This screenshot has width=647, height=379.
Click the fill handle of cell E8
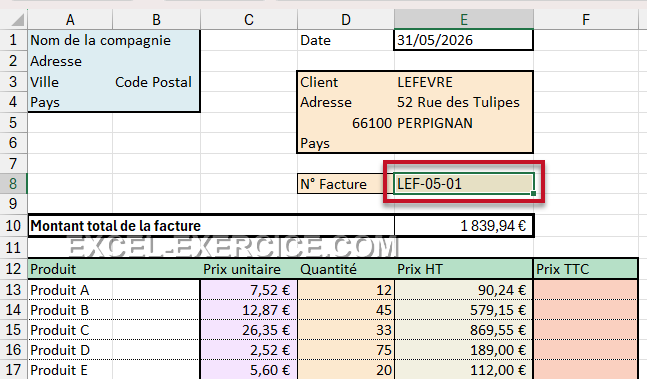[x=534, y=193]
